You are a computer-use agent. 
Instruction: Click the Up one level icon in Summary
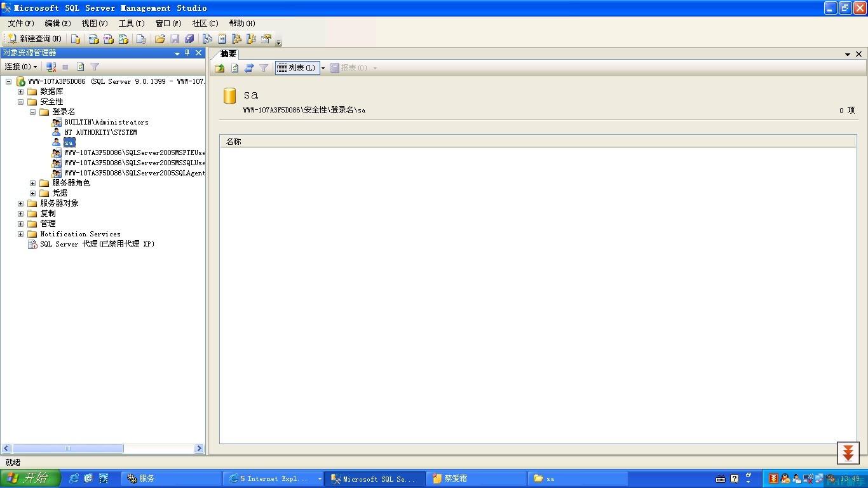coord(220,68)
